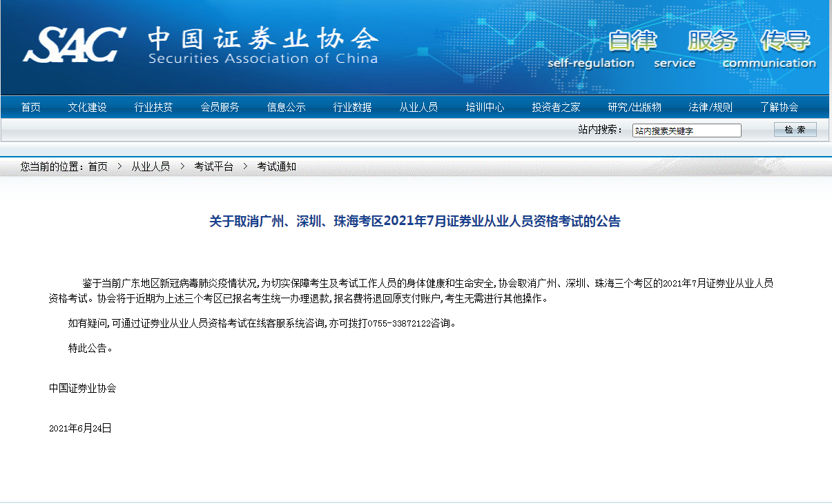Open 投资者之家 navigation item
The width and height of the screenshot is (832, 504).
(x=556, y=107)
